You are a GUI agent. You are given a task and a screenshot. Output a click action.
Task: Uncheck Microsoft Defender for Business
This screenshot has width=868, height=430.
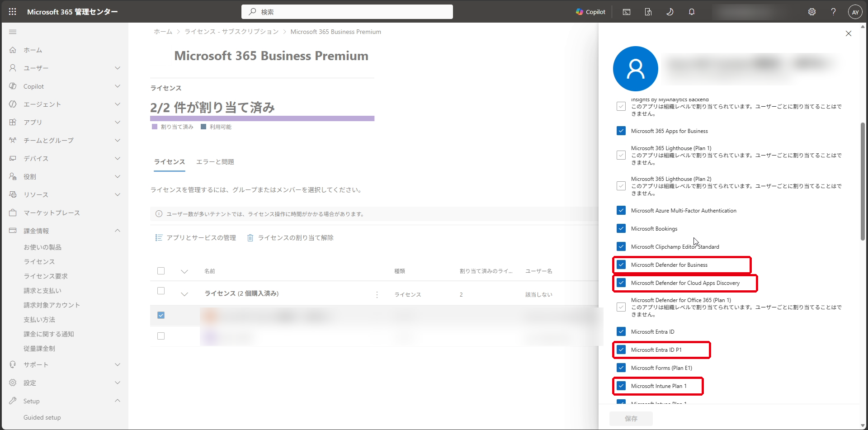[621, 265]
